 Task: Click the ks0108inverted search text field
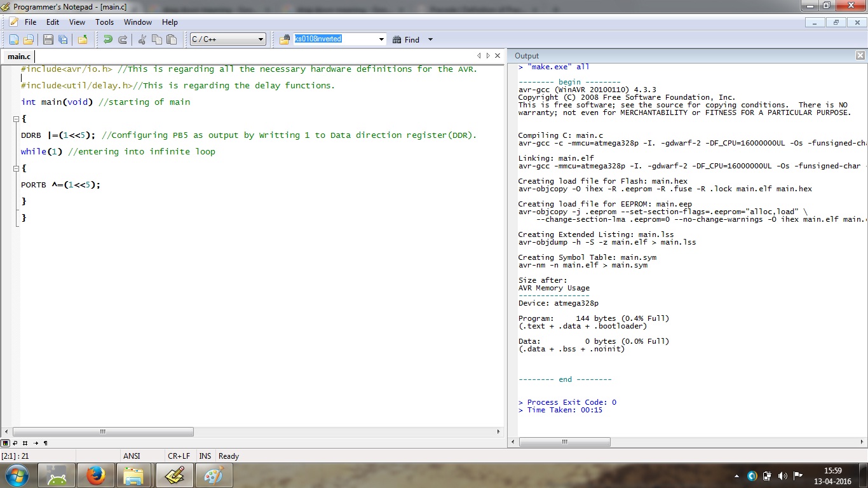pos(335,39)
